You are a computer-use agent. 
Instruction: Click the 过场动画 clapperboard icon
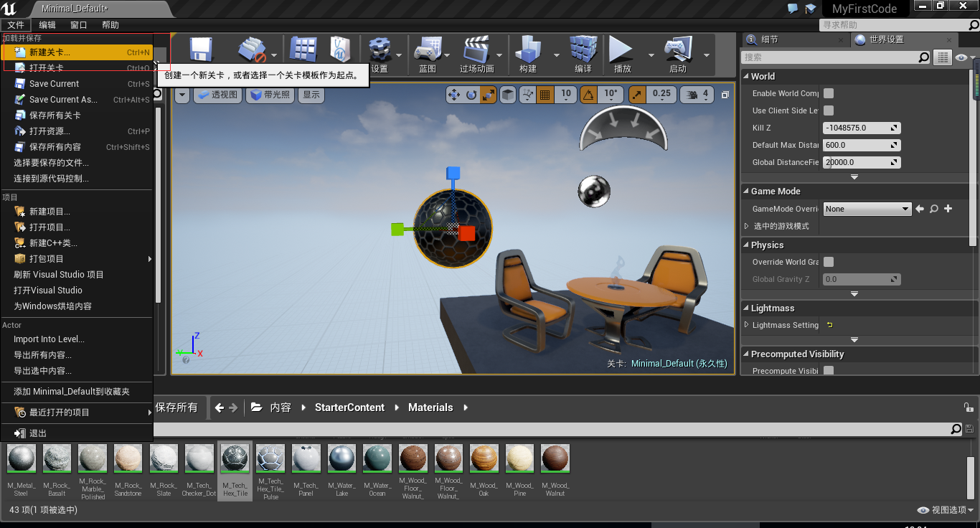[476, 50]
